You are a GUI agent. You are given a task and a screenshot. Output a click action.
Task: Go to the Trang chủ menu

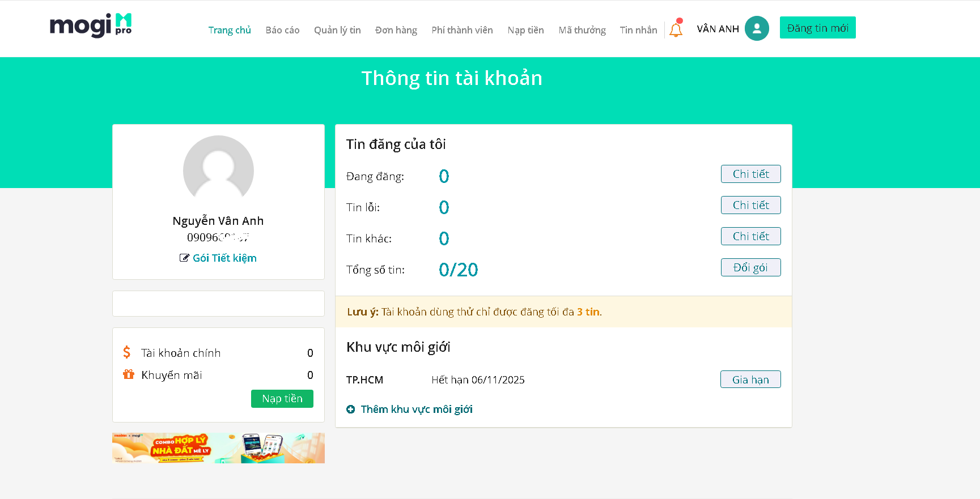point(230,30)
